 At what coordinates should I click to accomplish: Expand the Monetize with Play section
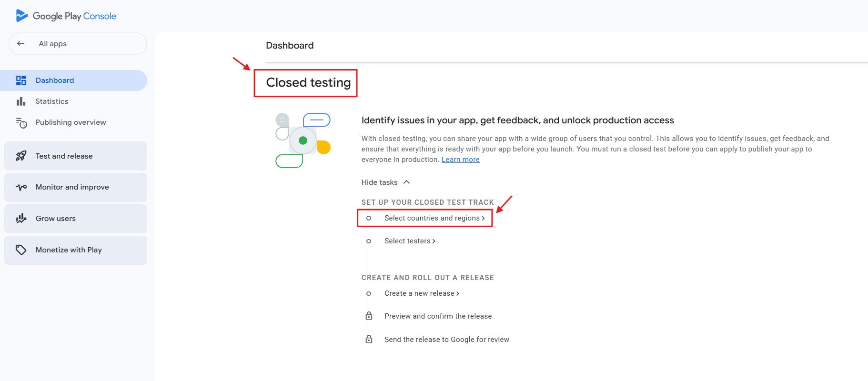point(76,250)
